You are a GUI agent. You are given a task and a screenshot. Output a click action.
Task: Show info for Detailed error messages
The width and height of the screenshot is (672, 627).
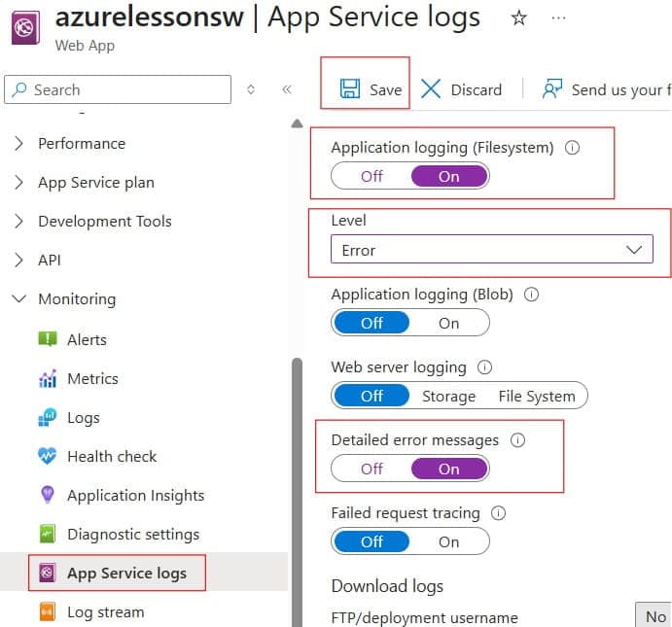517,440
